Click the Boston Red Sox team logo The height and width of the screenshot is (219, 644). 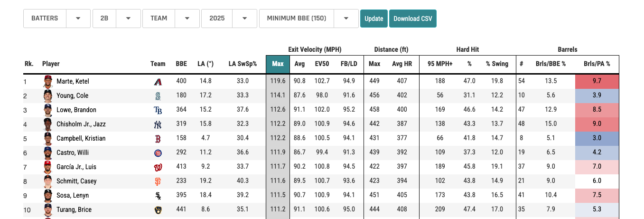click(x=158, y=139)
